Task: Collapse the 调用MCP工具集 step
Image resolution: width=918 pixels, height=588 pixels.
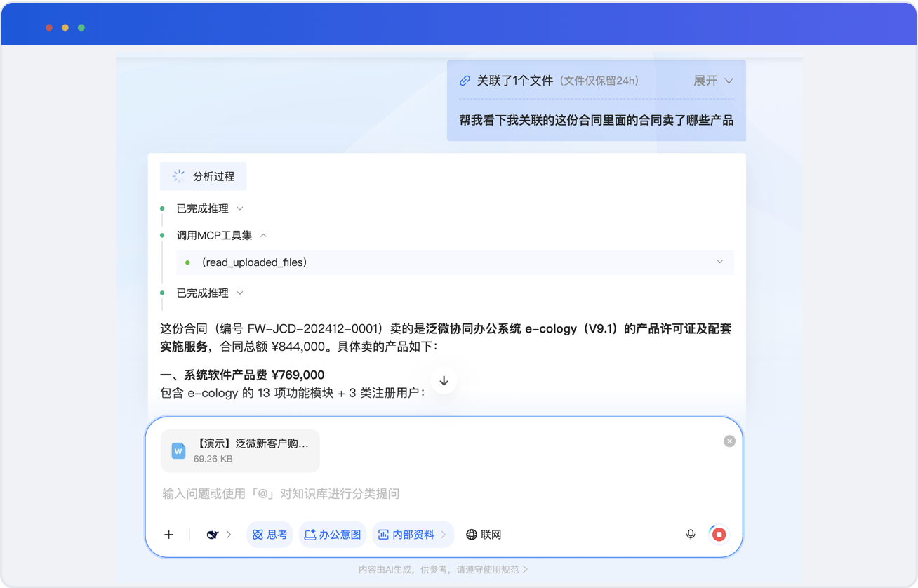Action: pyautogui.click(x=222, y=235)
